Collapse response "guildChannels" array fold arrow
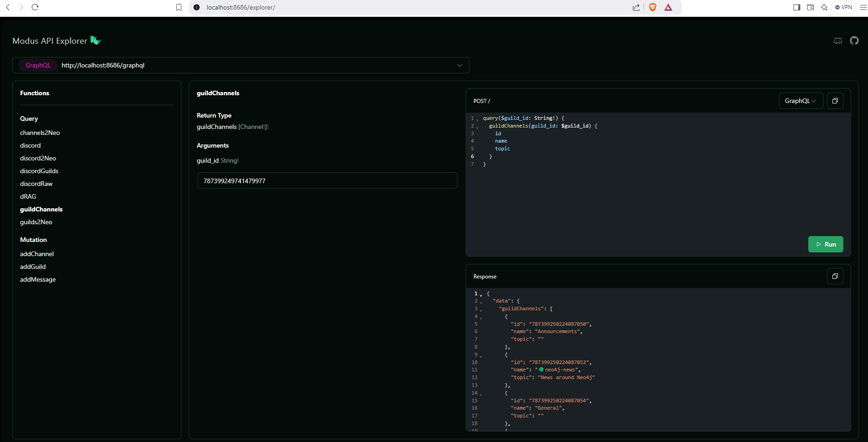868x442 pixels. [481, 310]
